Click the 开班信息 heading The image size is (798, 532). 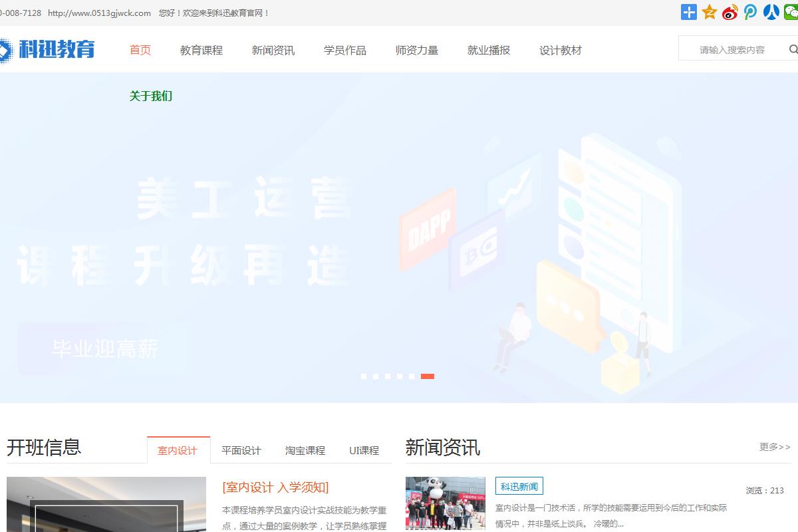(44, 447)
